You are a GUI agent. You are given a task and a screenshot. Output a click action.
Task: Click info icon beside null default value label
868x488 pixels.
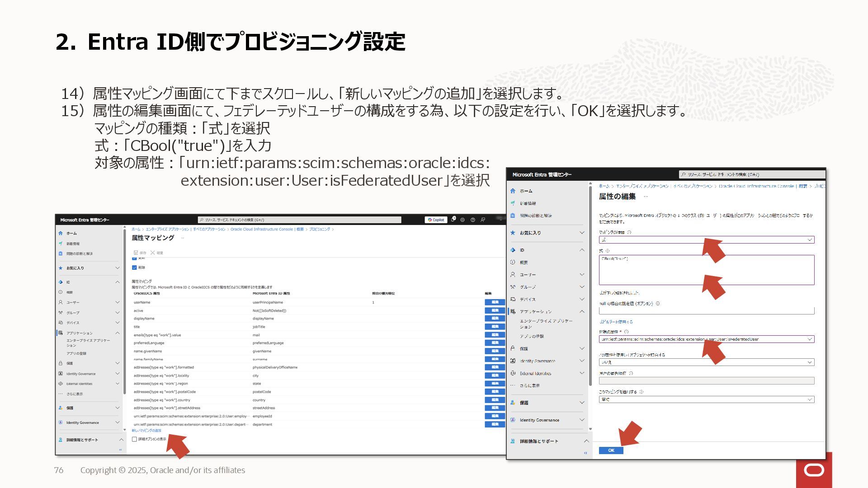coord(658,304)
